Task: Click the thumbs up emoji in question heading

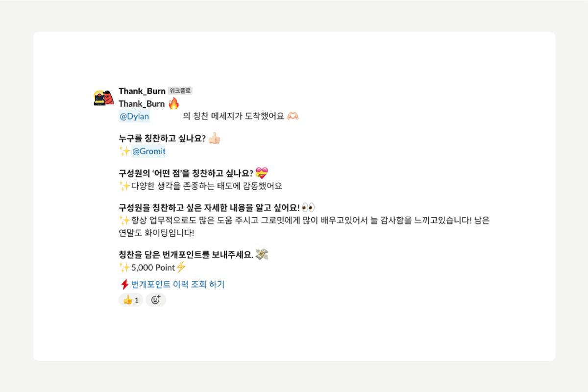Action: point(214,139)
